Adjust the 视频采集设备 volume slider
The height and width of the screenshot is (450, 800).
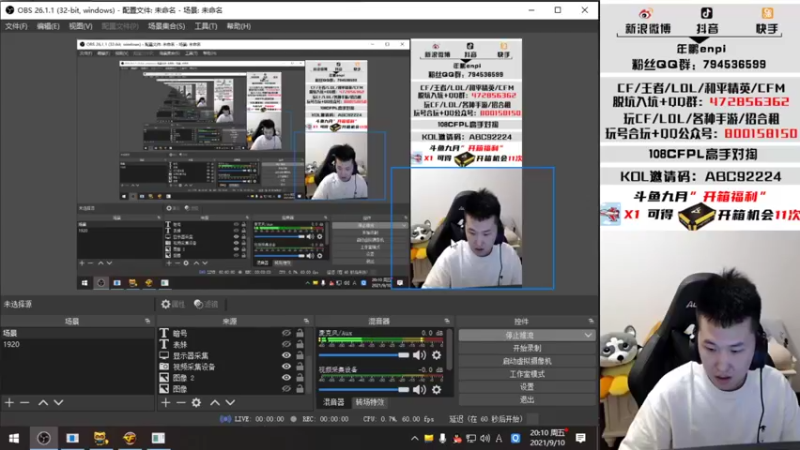click(x=364, y=390)
